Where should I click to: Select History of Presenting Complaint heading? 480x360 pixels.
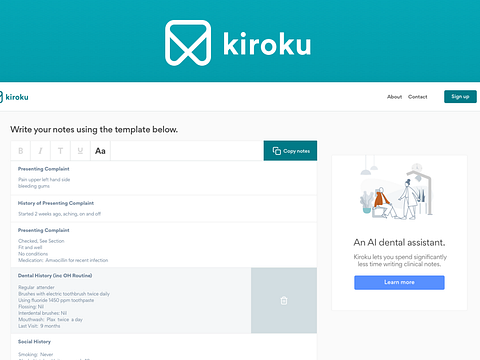pos(56,203)
